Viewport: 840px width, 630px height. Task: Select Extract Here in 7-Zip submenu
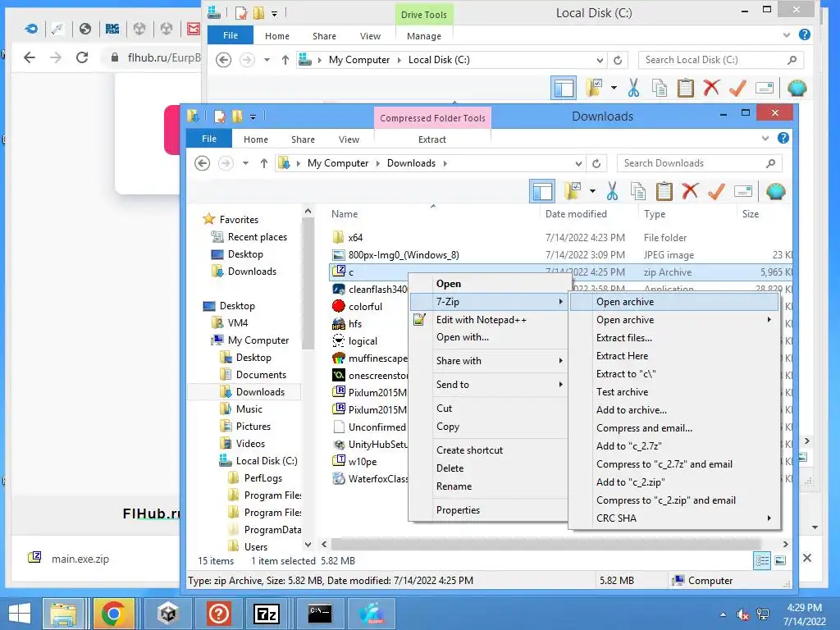coord(674,356)
